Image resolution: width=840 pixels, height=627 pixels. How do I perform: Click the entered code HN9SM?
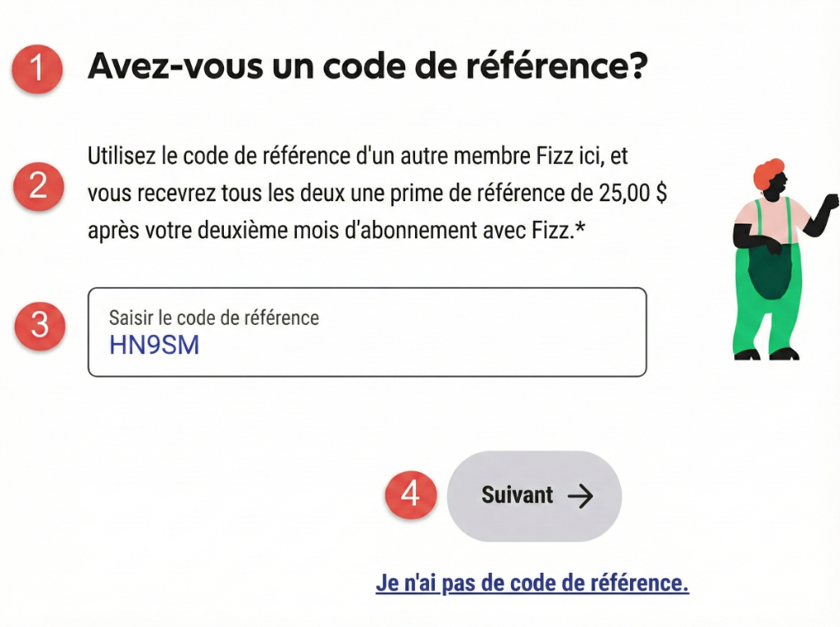(154, 345)
